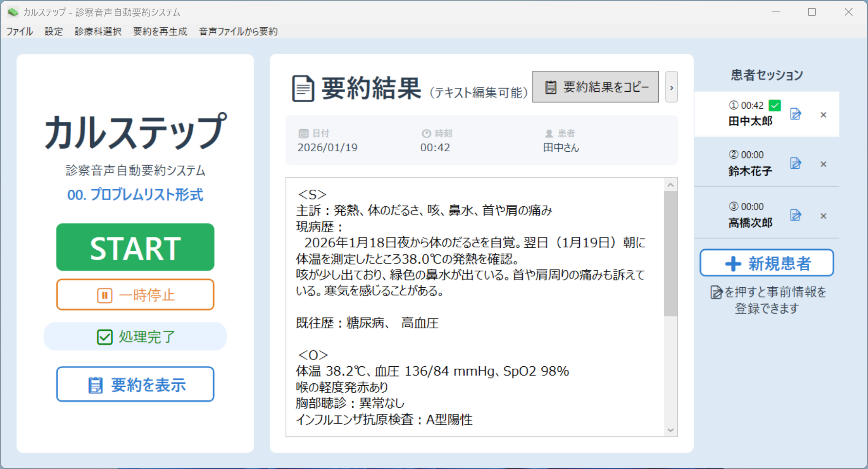The image size is (868, 469).
Task: Expand the chevron next to copy button
Action: coord(671,87)
